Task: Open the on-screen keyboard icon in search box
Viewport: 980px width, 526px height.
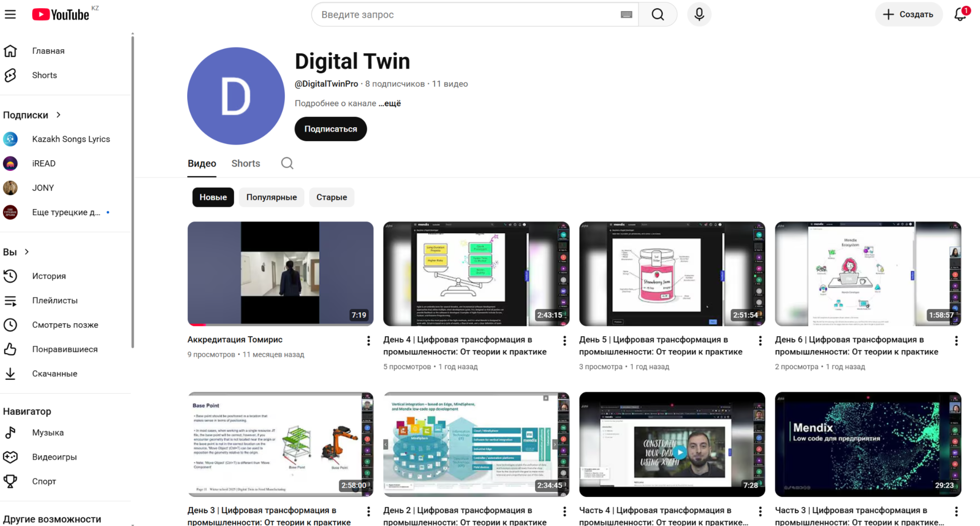Action: [x=626, y=14]
